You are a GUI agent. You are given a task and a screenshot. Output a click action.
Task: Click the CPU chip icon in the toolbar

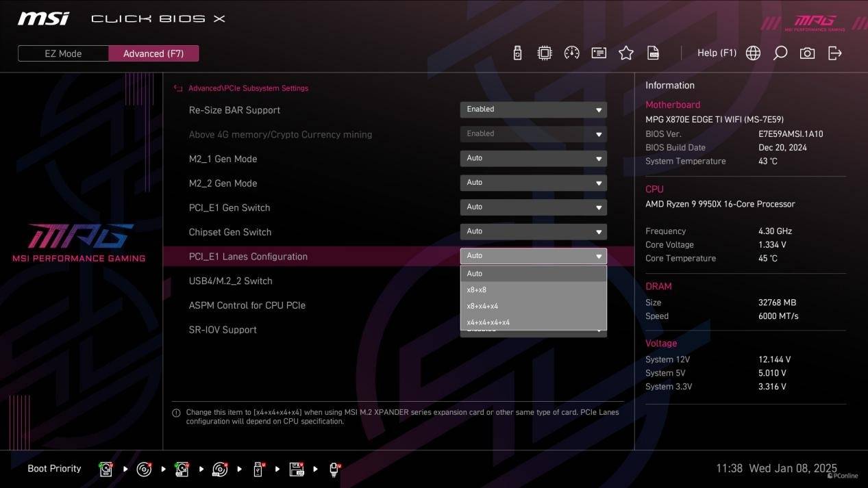545,53
